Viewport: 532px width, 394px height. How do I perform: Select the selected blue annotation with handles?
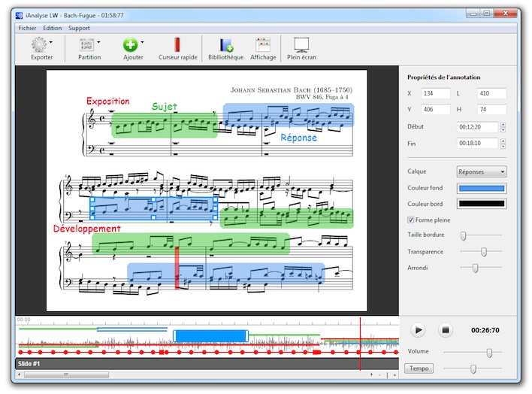153,208
